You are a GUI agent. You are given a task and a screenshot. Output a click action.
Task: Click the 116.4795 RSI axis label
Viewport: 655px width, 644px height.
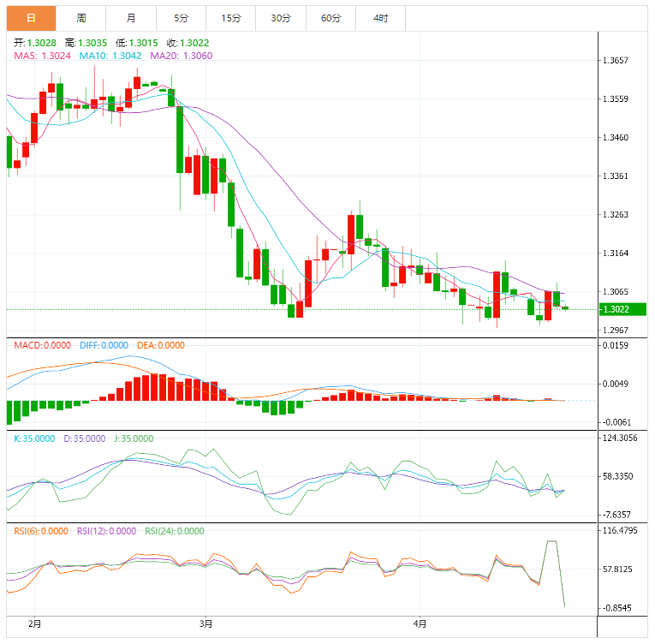point(620,531)
